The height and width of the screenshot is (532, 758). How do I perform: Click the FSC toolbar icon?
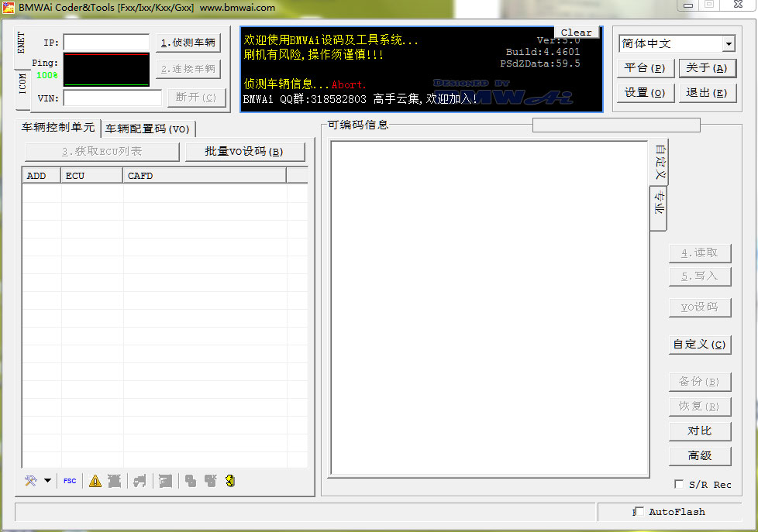click(70, 481)
